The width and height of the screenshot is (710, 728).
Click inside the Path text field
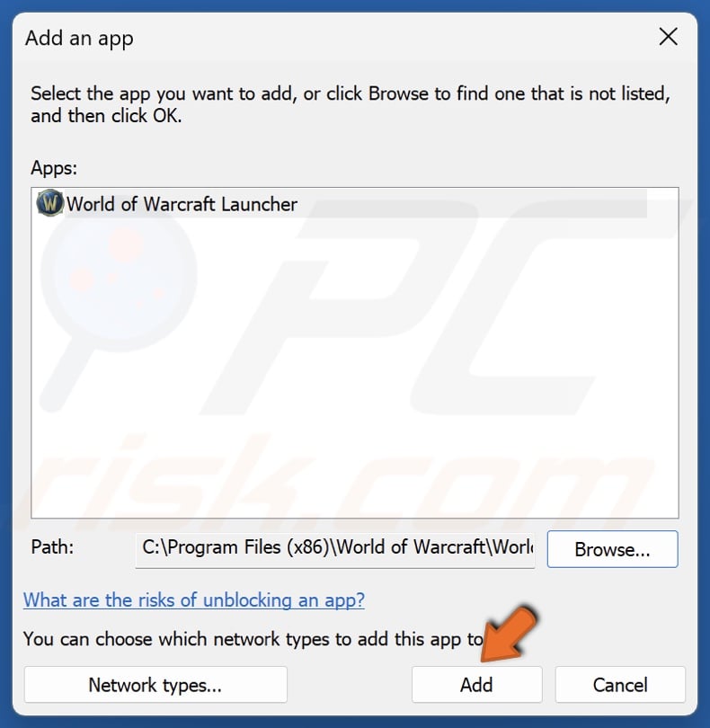[x=335, y=548]
